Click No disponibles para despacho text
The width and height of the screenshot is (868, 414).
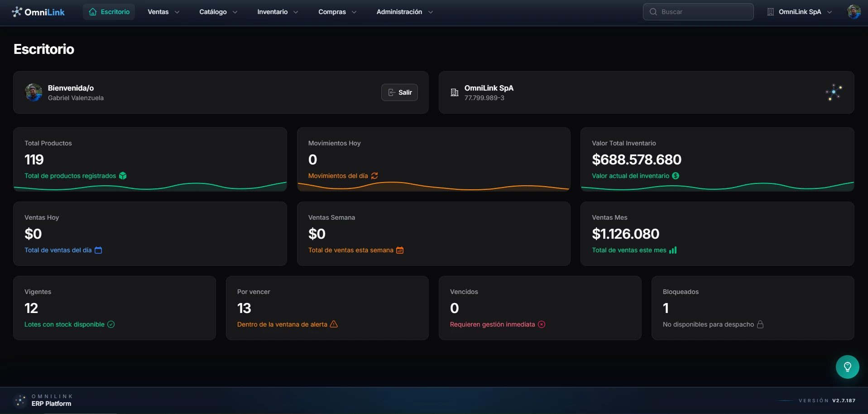[x=708, y=324]
